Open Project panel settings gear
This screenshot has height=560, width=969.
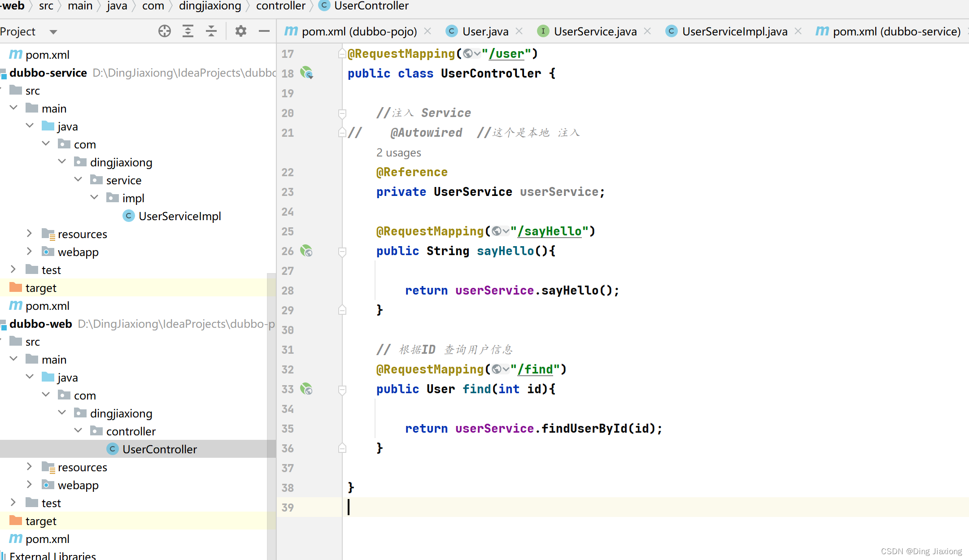point(241,31)
